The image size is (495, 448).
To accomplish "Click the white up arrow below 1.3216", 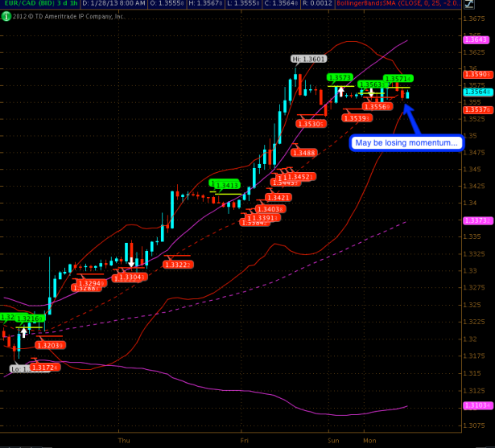I will coord(24,331).
